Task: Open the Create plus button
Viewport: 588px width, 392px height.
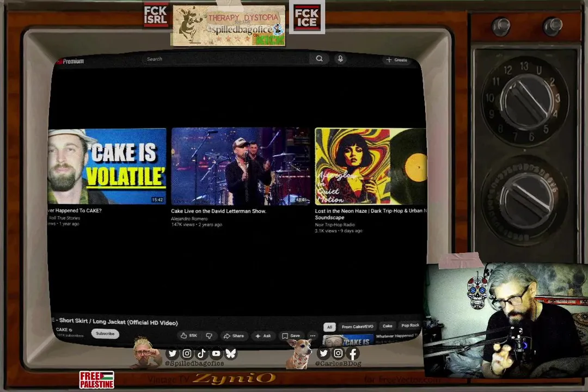Action: coord(397,60)
